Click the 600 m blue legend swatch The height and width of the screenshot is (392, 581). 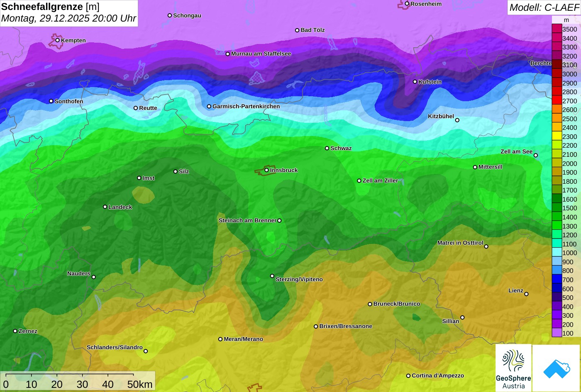(557, 288)
